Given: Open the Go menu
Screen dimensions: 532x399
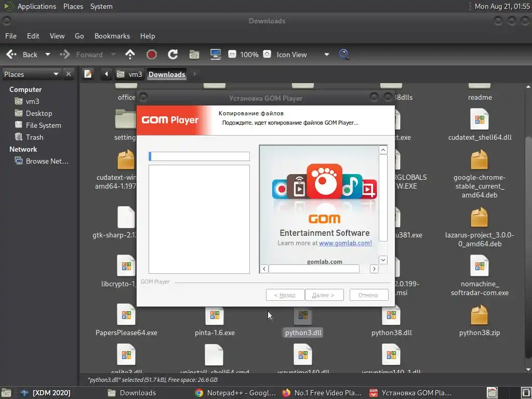Looking at the screenshot, I should [79, 36].
